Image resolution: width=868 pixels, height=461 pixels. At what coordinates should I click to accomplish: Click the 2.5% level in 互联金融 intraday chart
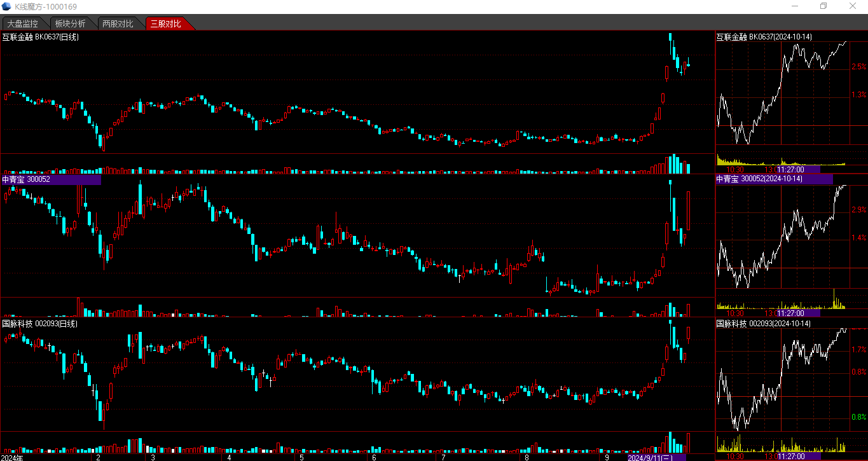click(x=858, y=67)
